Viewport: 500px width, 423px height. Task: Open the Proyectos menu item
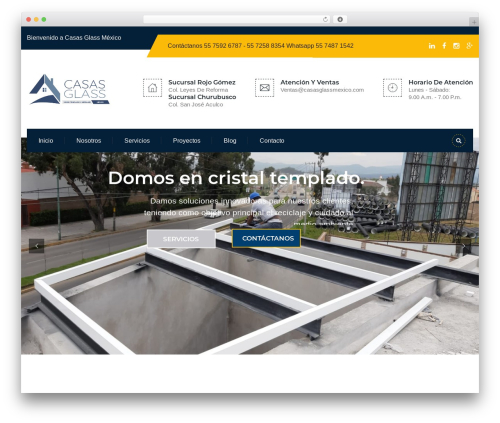click(x=186, y=141)
